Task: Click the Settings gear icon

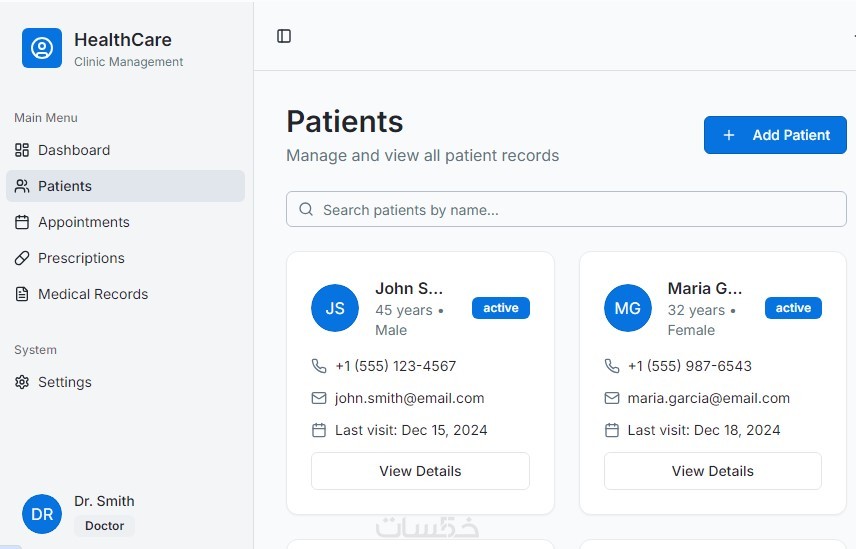Action: pos(22,382)
